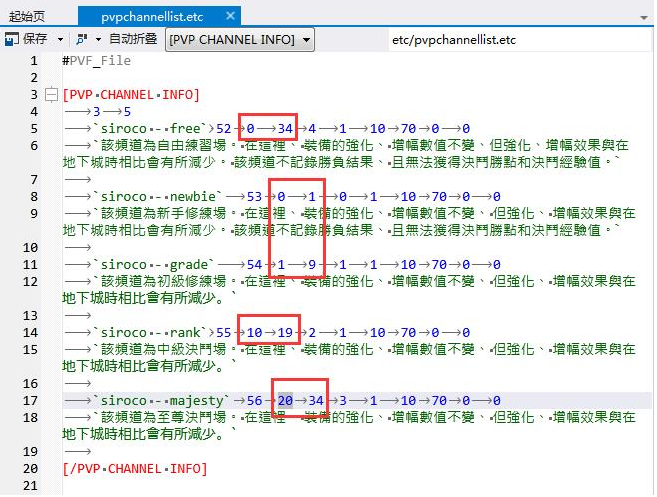
Task: Click the save disk icon
Action: pyautogui.click(x=12, y=39)
